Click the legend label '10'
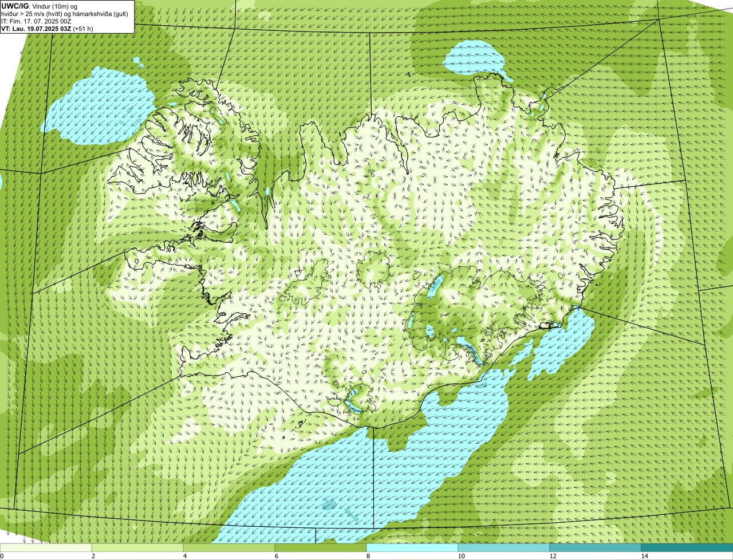Screen dimensions: 733x560 [x=460, y=556]
